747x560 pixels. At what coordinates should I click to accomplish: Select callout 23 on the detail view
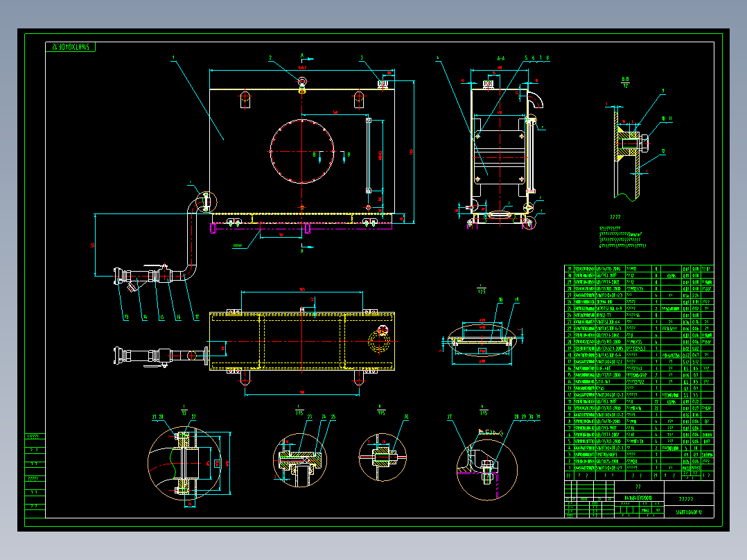click(310, 417)
